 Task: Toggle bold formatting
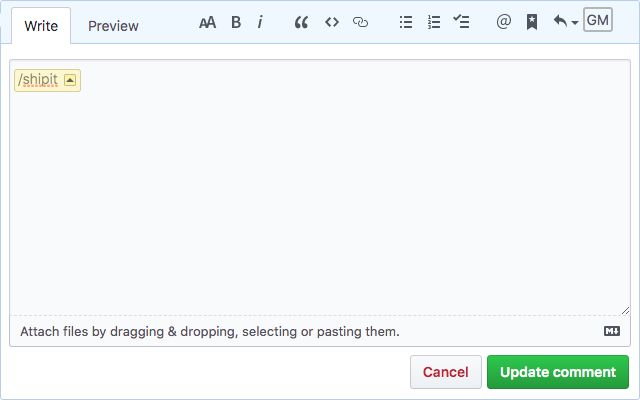click(236, 22)
